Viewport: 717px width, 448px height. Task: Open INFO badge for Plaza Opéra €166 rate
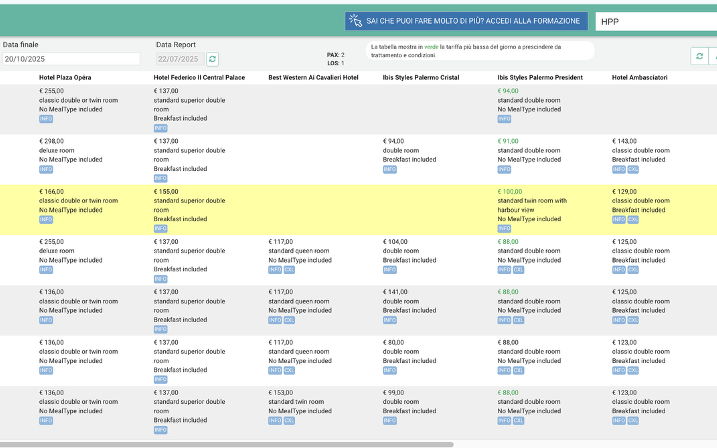coord(45,219)
